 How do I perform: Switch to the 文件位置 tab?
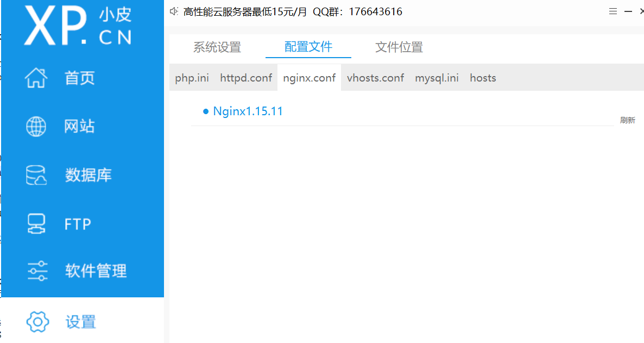(399, 47)
